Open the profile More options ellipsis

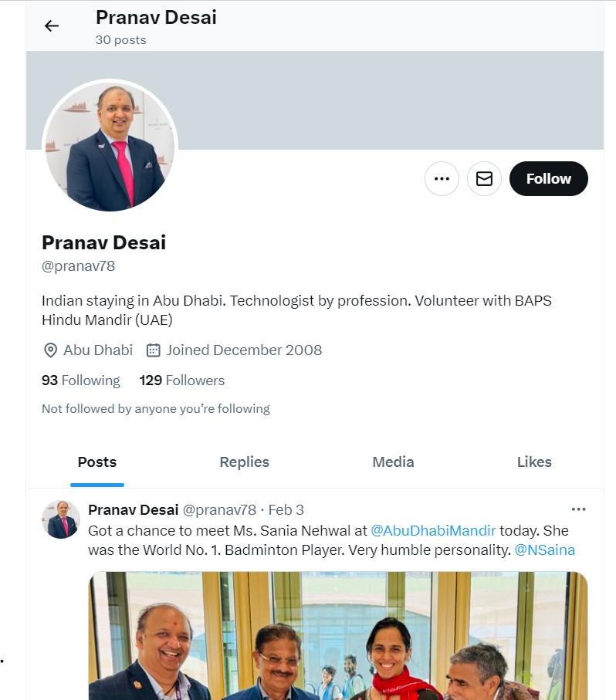[442, 178]
